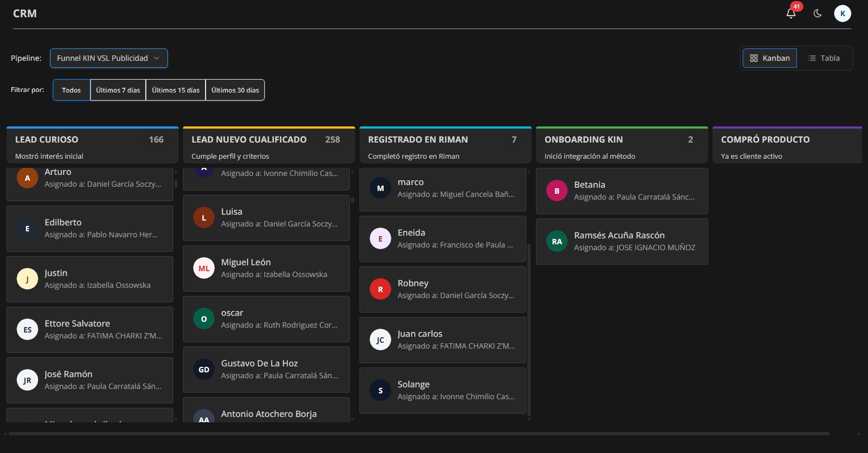This screenshot has width=868, height=453.
Task: Click Justin's yellow J avatar icon
Action: (27, 279)
